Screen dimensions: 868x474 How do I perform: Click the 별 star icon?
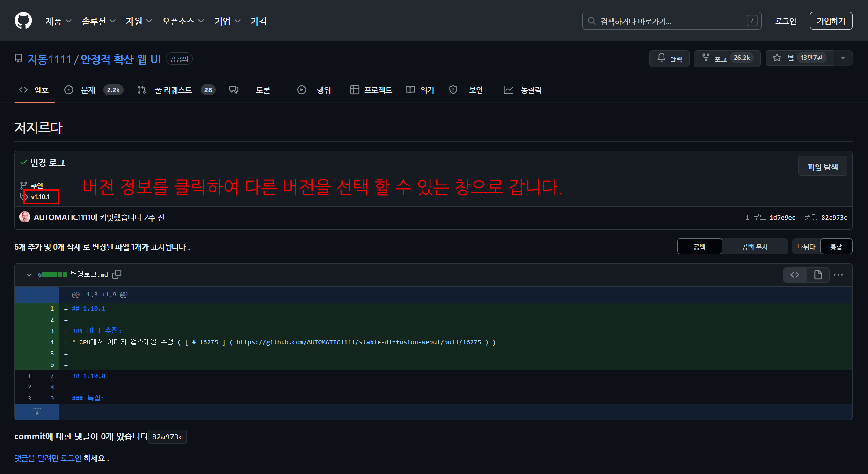[777, 58]
